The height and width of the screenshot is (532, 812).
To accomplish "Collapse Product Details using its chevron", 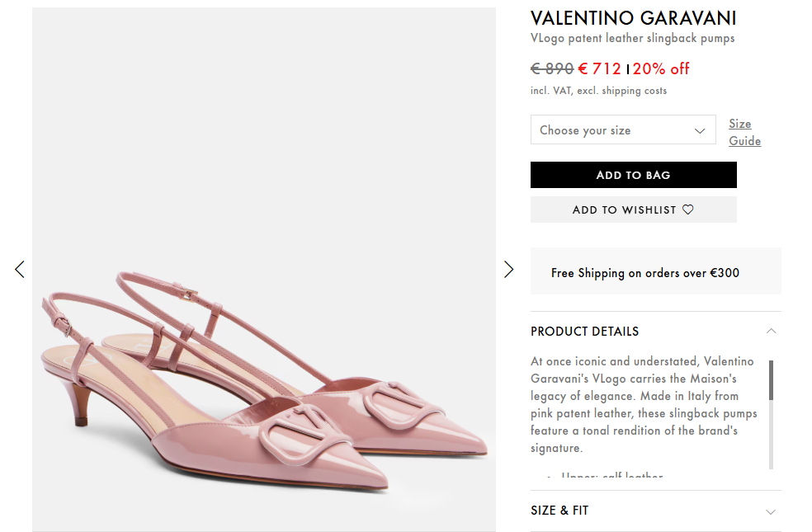I will tap(771, 332).
